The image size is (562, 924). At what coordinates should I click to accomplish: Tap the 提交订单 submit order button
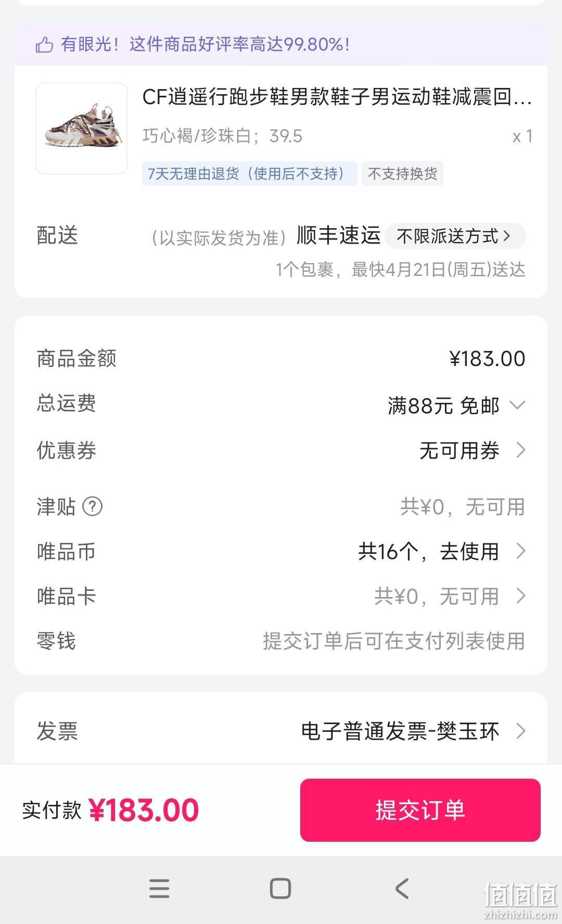420,810
